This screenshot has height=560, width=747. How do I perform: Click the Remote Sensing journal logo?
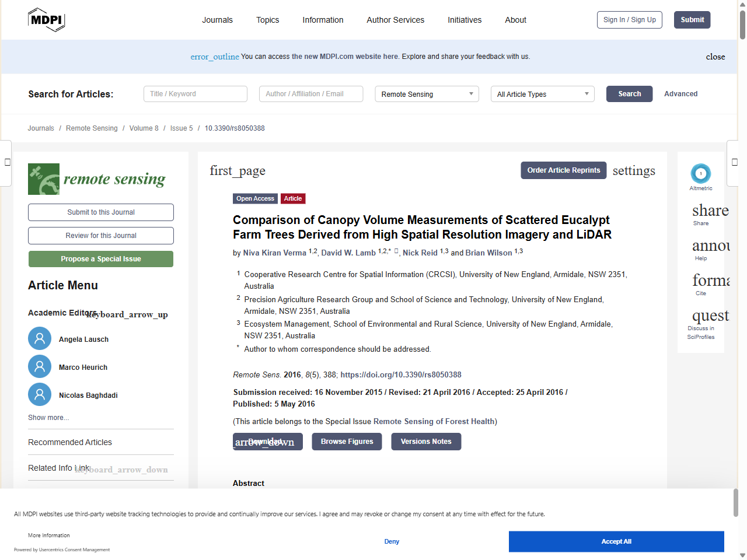pyautogui.click(x=97, y=179)
